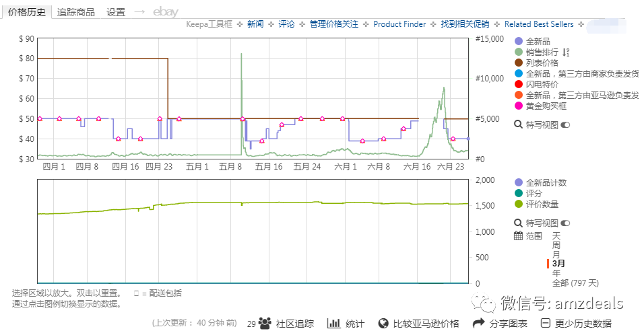
Task: Toggle 销售排行 green legend dot
Action: coord(519,52)
